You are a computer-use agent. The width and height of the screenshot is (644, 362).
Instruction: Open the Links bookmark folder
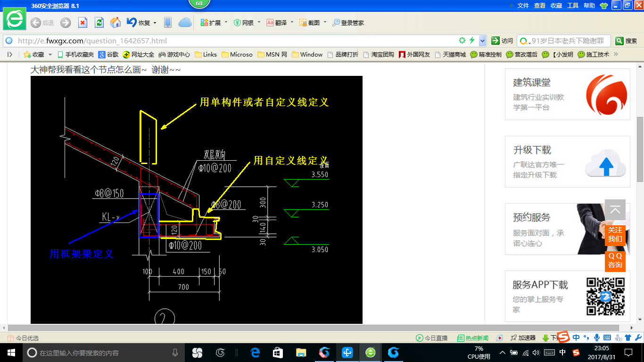(x=206, y=54)
